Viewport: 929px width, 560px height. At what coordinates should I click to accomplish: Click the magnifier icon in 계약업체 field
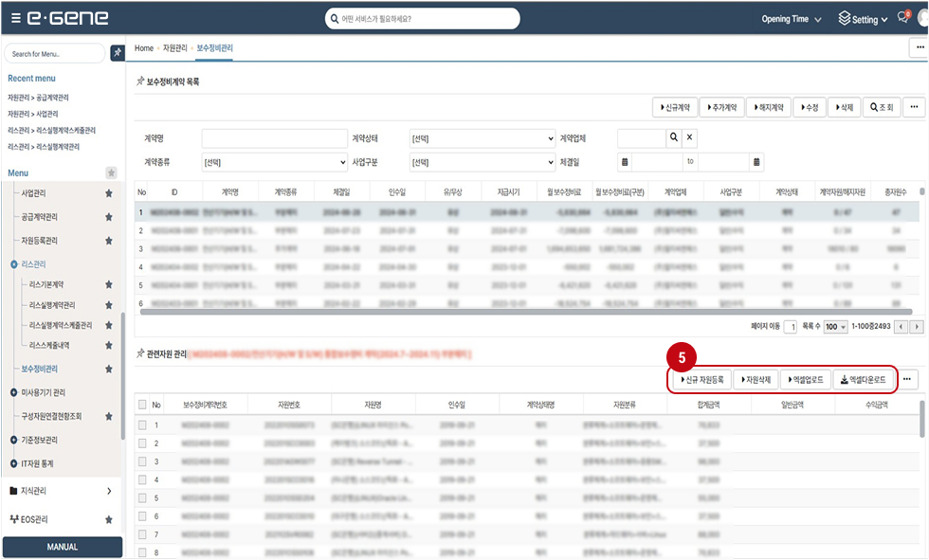673,137
